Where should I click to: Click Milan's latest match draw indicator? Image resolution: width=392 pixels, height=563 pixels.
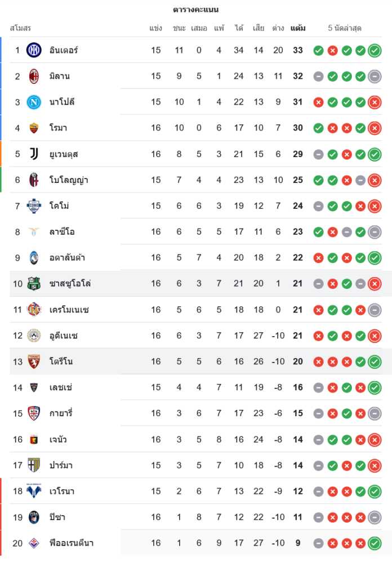coord(375,77)
